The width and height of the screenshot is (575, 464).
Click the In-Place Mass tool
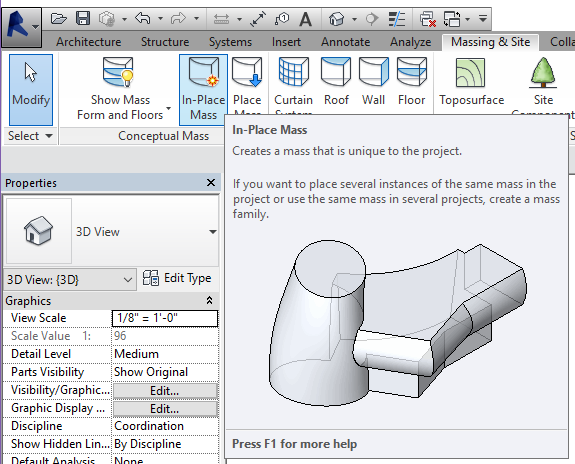click(x=203, y=89)
